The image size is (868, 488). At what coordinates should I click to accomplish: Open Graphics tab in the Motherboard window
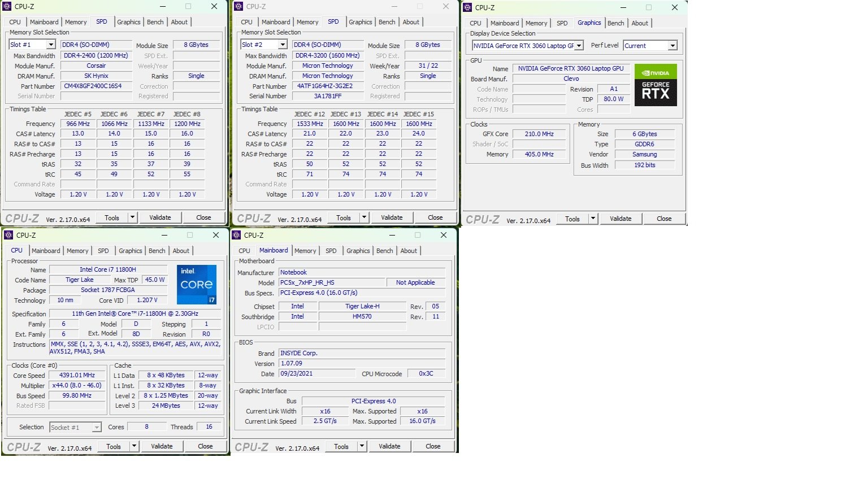click(x=358, y=251)
